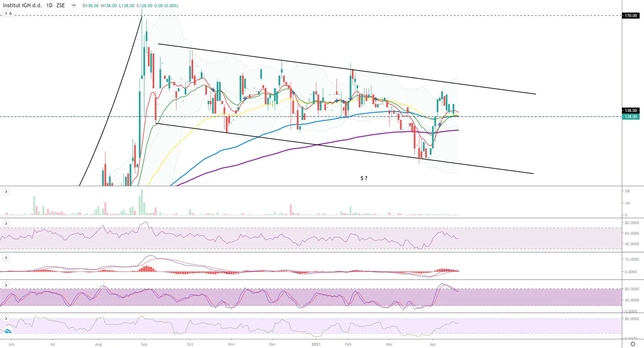The width and height of the screenshot is (644, 348).
Task: Click the 2M label on the volume scale
Action: tap(627, 191)
